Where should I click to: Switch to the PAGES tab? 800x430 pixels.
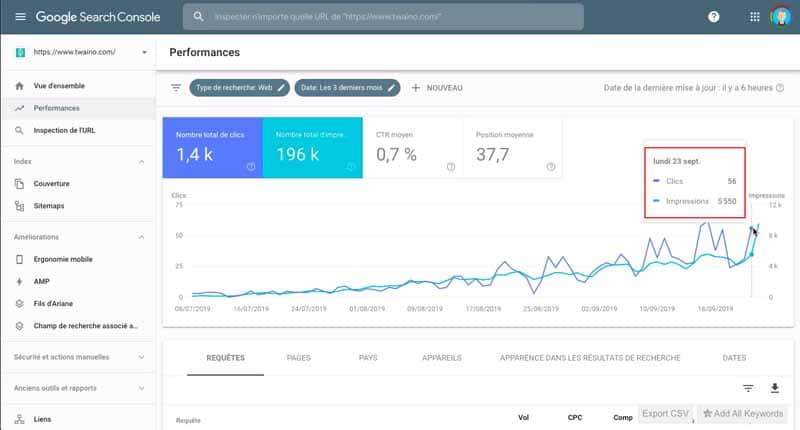click(x=298, y=358)
